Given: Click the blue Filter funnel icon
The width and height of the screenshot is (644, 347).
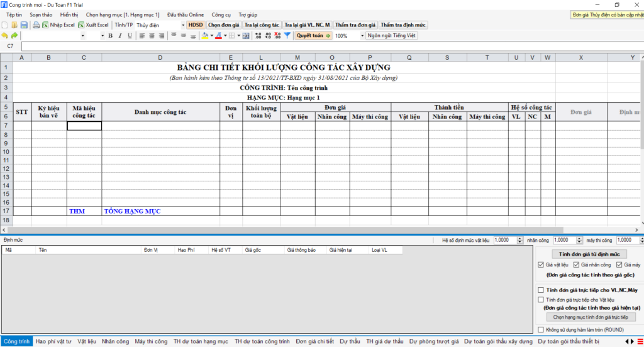Looking at the screenshot, I should click(287, 36).
